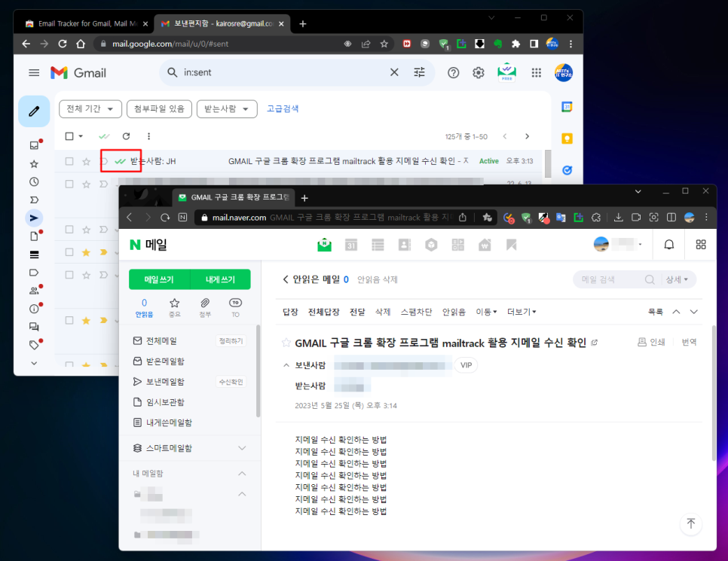
Task: Click Naver 내게 쓰기 write-to-me button
Action: 221,279
